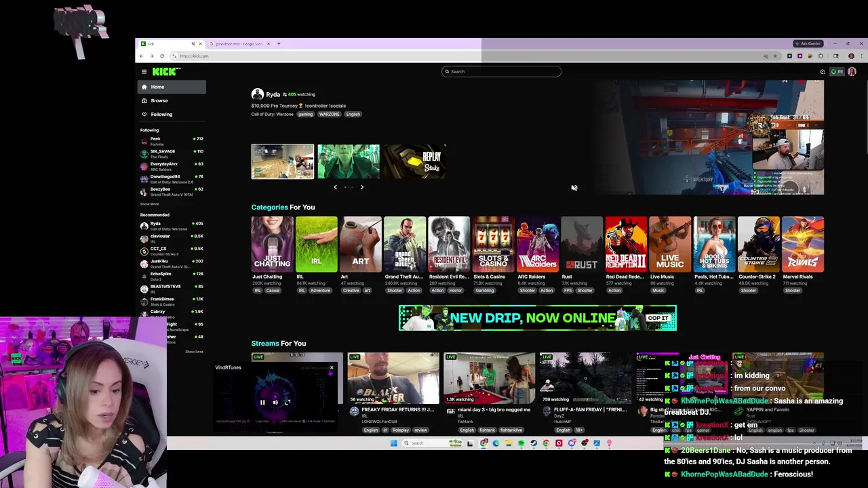Select the Replay Stake carousel thumbnail
Viewport: 868px width, 488px height.
coord(414,161)
